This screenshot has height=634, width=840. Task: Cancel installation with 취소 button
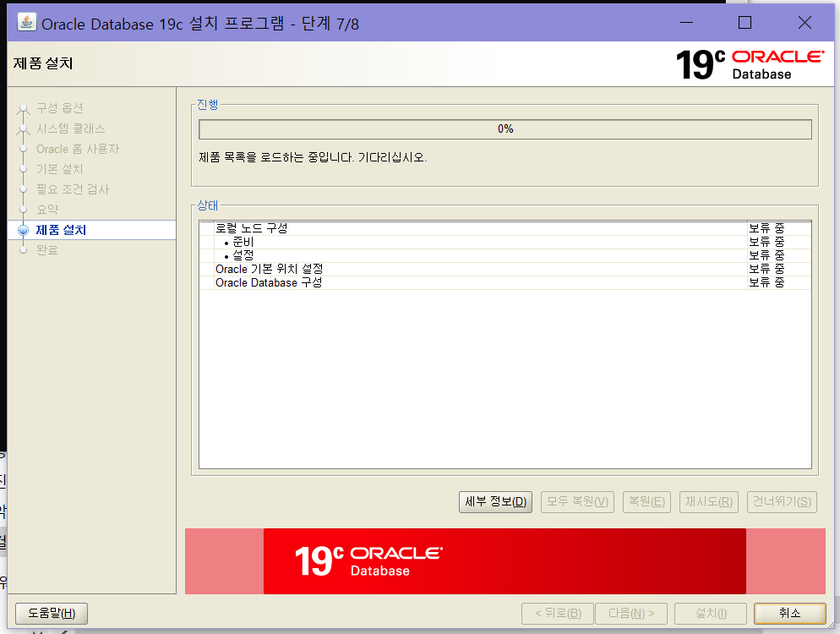789,614
